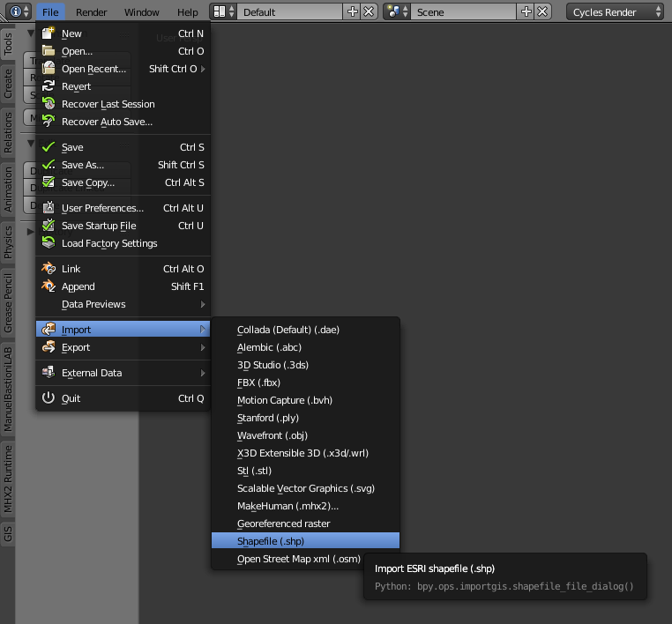Screen dimensions: 672x624
Task: Switch to the MHX2 Runtime tab
Action: pyautogui.click(x=8, y=479)
